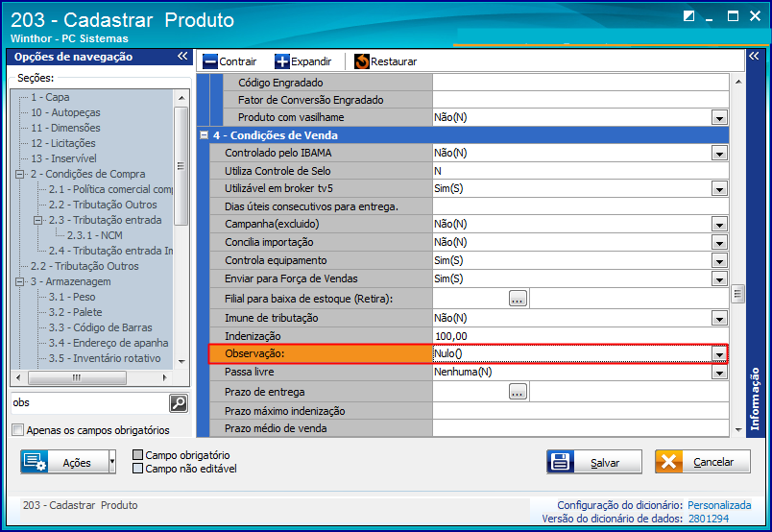
Task: Click property grid scroll up arrow
Action: [x=738, y=82]
